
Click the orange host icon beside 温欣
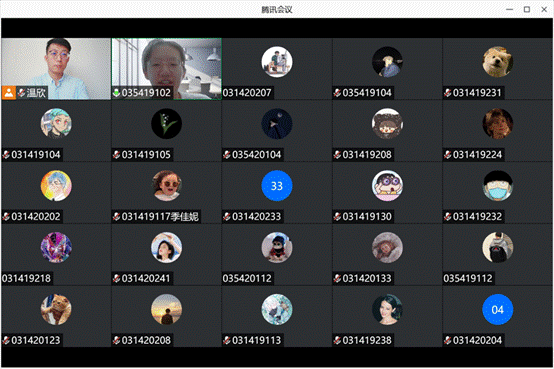[x=9, y=93]
